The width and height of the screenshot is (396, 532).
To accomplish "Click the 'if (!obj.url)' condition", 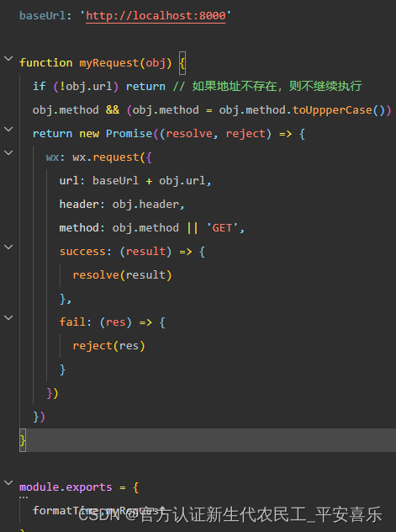I will 76,87.
